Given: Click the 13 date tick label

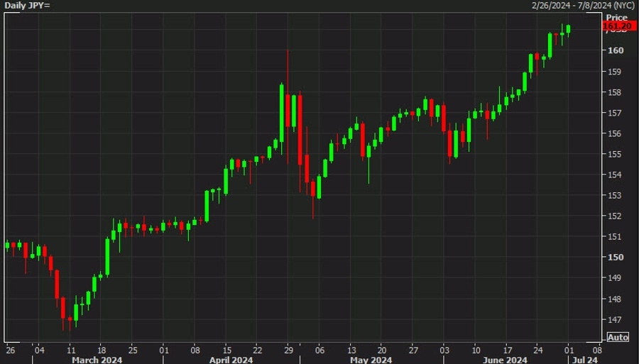Looking at the screenshot, I should pyautogui.click(x=351, y=350).
